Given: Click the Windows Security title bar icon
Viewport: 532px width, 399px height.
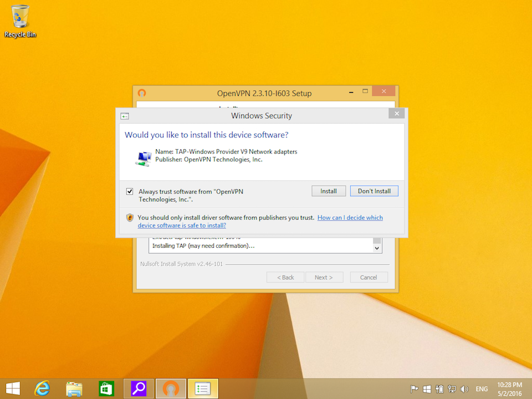Looking at the screenshot, I should [x=125, y=116].
